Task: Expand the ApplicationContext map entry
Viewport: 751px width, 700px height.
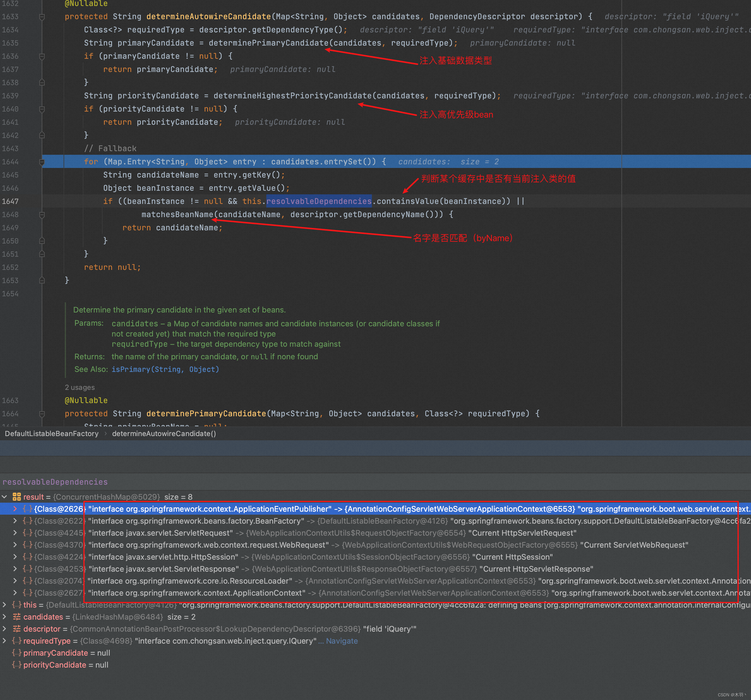Action: [15, 593]
